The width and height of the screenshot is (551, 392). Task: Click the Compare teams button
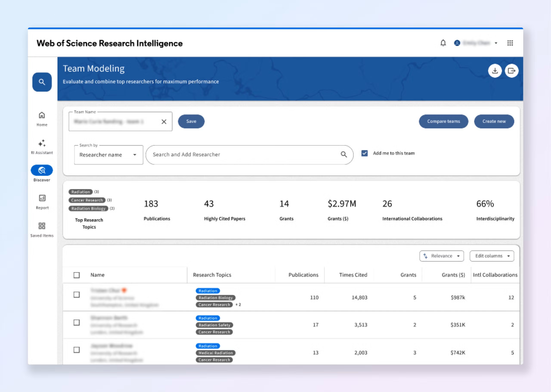(x=444, y=121)
